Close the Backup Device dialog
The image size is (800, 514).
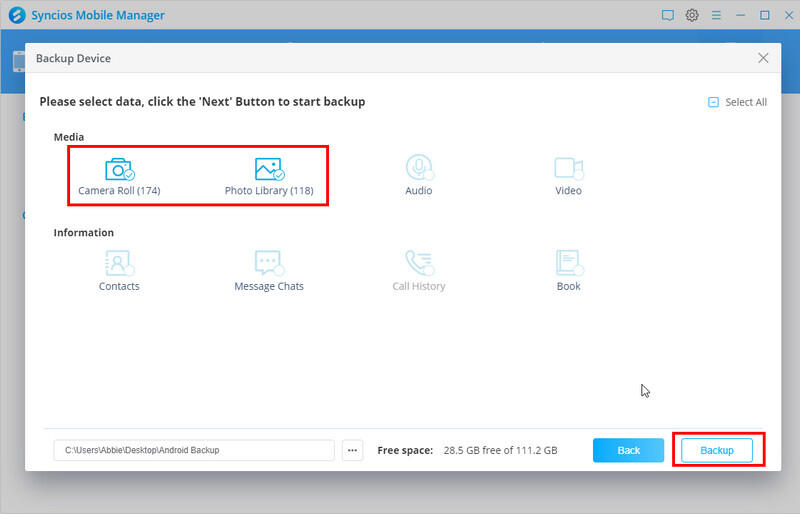coord(763,58)
